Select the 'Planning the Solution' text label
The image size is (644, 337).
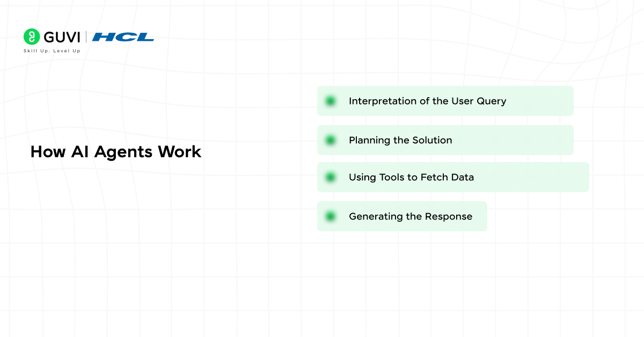click(x=400, y=140)
